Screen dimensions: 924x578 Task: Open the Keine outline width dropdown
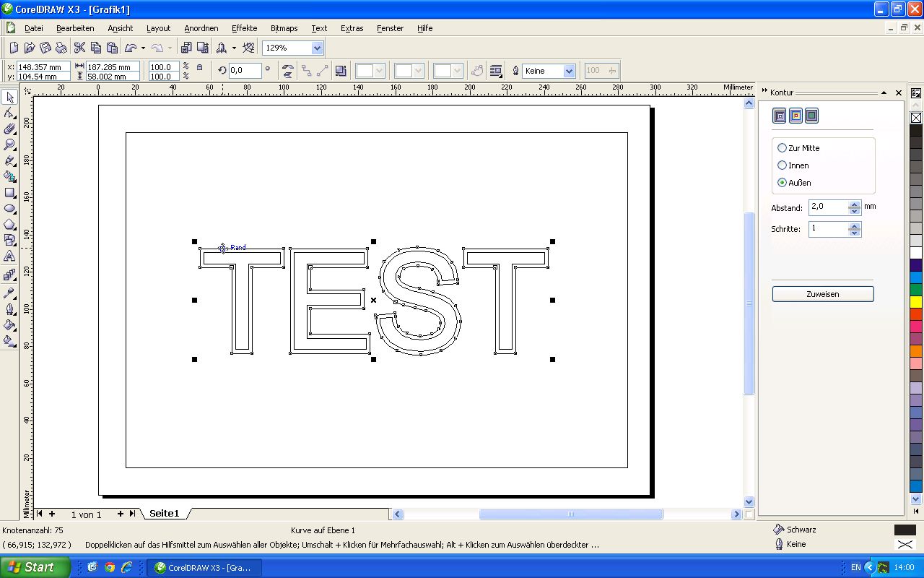pos(569,71)
